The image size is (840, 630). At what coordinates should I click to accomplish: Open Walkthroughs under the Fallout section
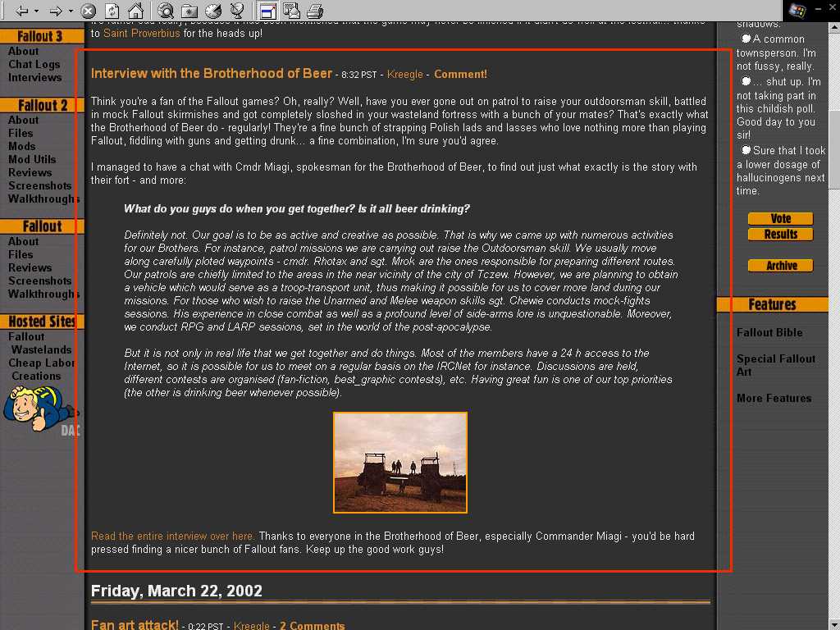(44, 294)
